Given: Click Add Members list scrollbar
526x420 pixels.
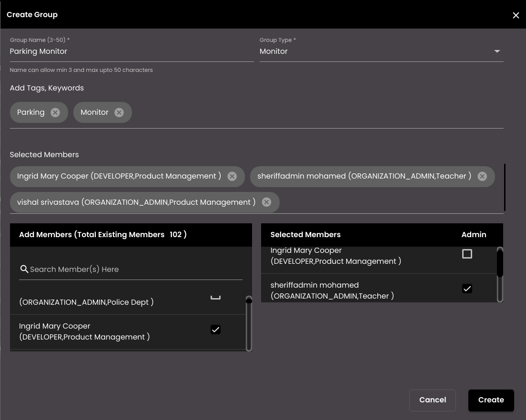Looking at the screenshot, I should tap(249, 323).
